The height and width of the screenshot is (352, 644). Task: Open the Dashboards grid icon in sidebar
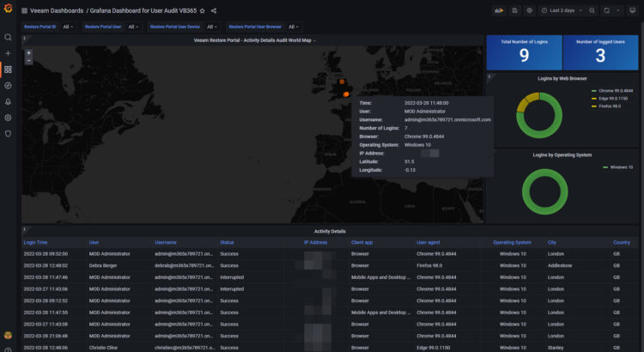pos(8,70)
